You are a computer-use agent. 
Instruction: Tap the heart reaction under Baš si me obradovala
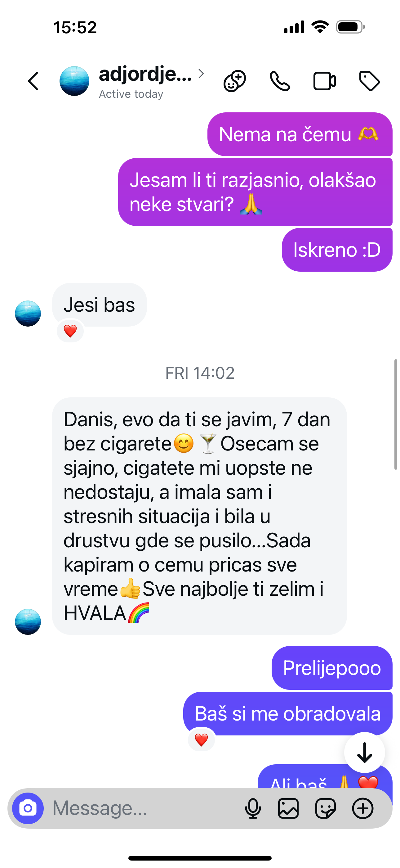pyautogui.click(x=201, y=740)
